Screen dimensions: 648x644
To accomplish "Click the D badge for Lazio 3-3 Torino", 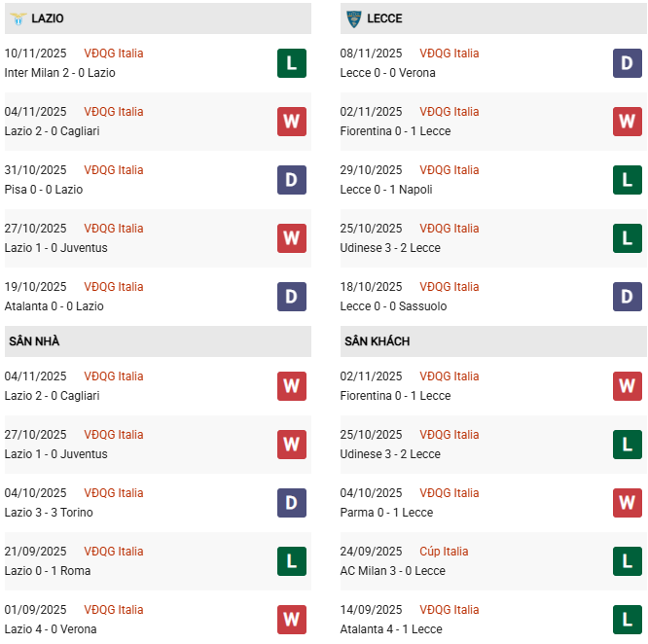I will point(291,503).
